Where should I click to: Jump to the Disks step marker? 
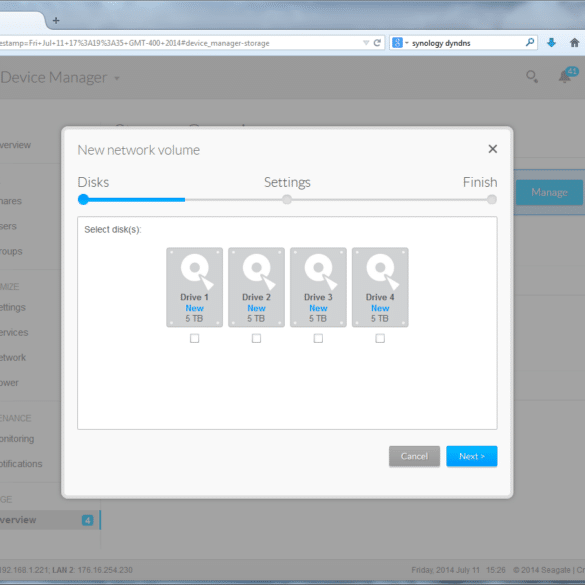click(84, 200)
